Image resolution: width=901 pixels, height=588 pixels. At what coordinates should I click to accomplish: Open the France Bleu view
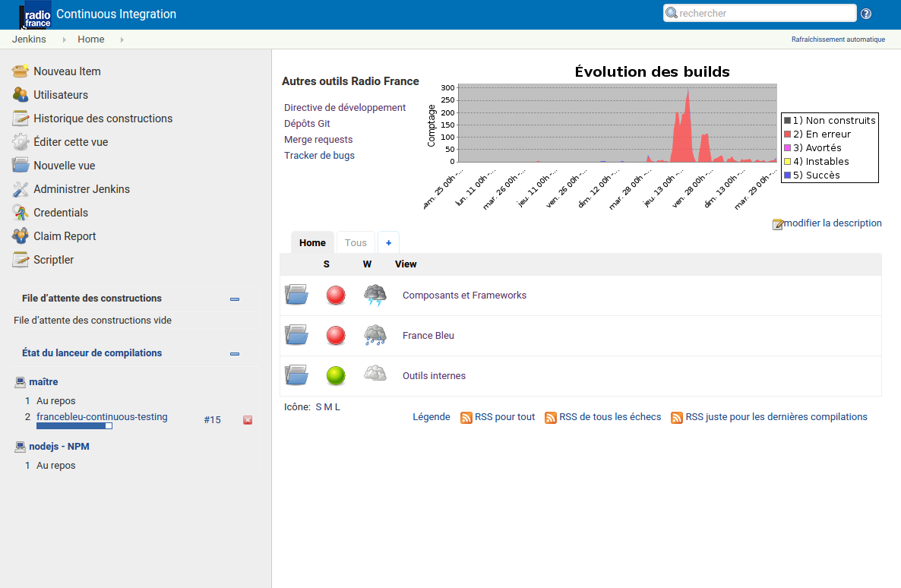coord(428,336)
